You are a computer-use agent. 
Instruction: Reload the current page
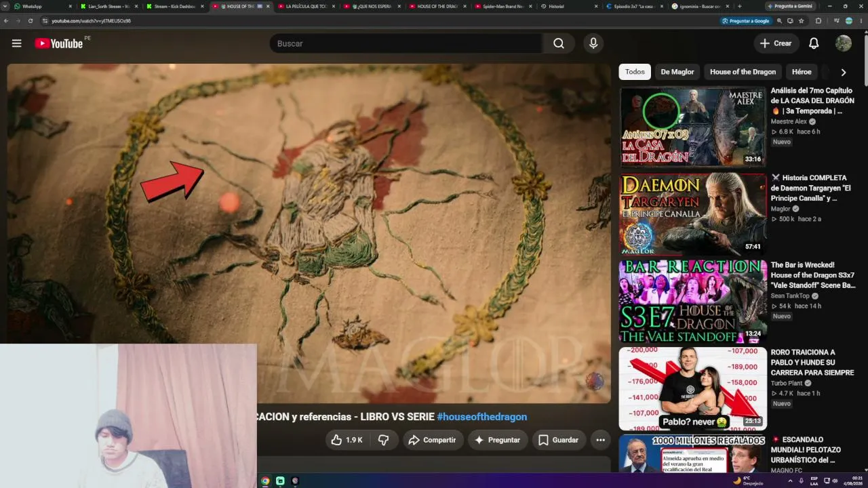tap(31, 21)
